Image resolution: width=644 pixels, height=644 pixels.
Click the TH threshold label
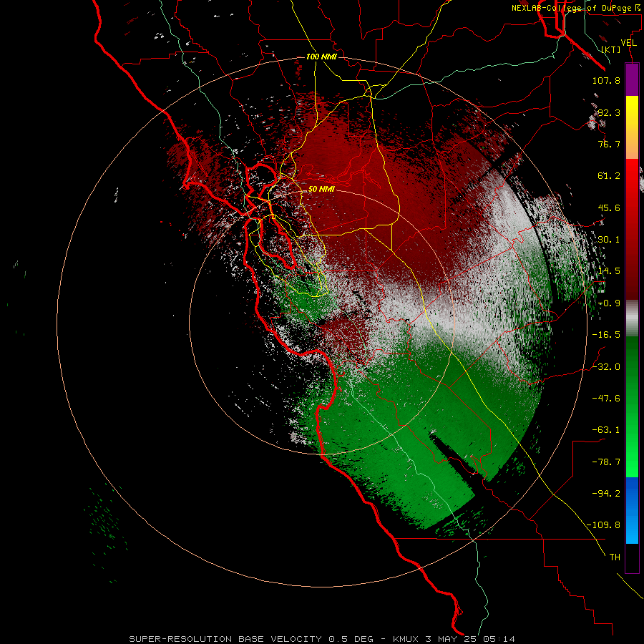click(615, 557)
